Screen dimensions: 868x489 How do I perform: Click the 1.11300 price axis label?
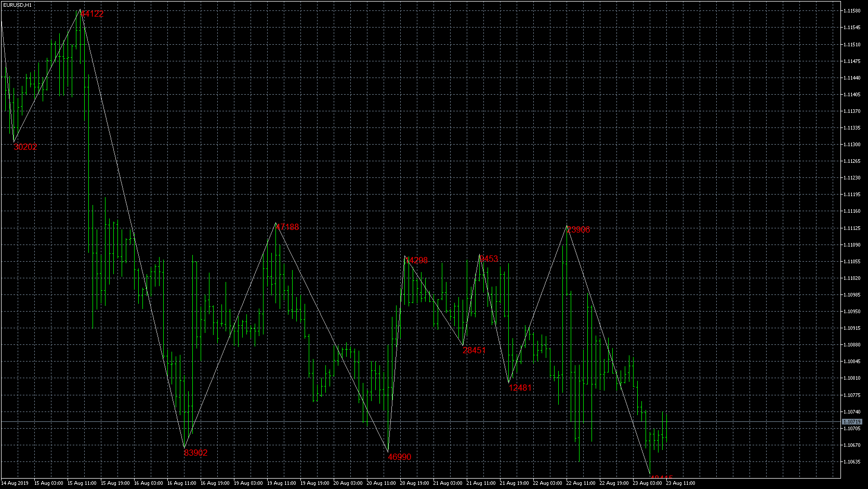click(852, 145)
